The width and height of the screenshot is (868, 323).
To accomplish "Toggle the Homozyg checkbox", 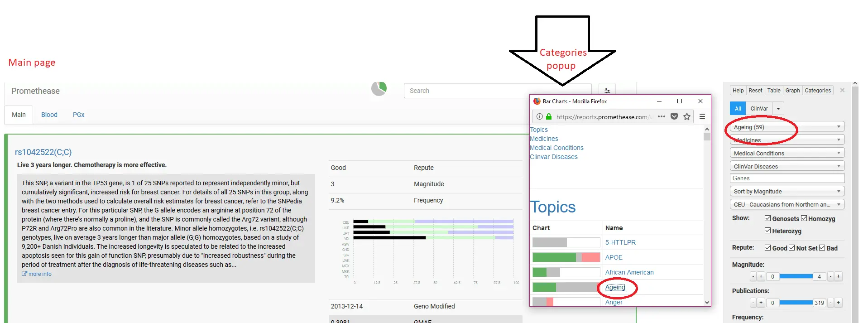I will coord(804,218).
